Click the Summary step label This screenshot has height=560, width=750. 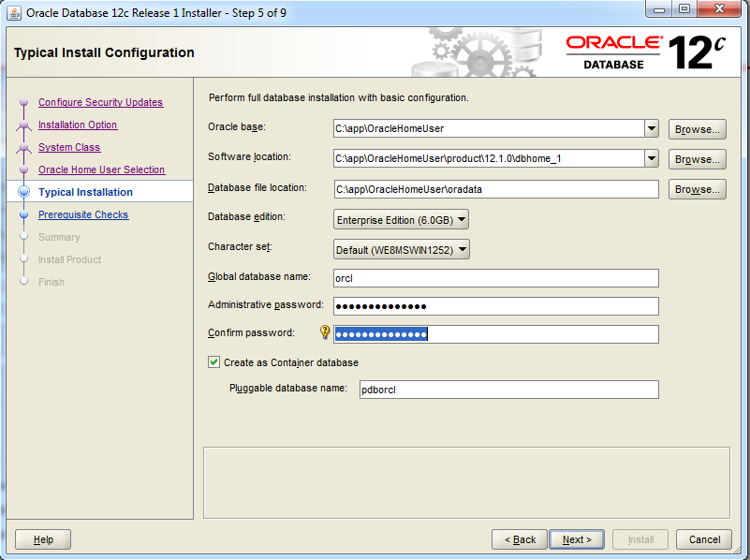pyautogui.click(x=59, y=237)
